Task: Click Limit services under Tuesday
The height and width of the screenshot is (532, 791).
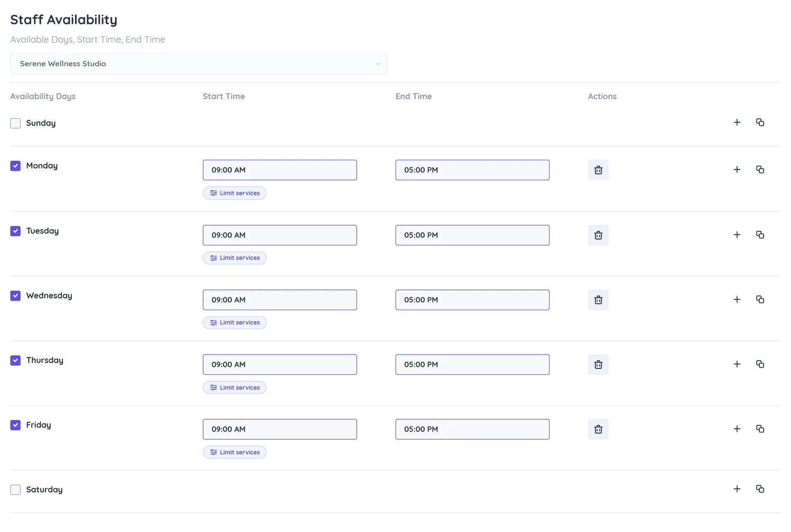Action: coord(234,258)
